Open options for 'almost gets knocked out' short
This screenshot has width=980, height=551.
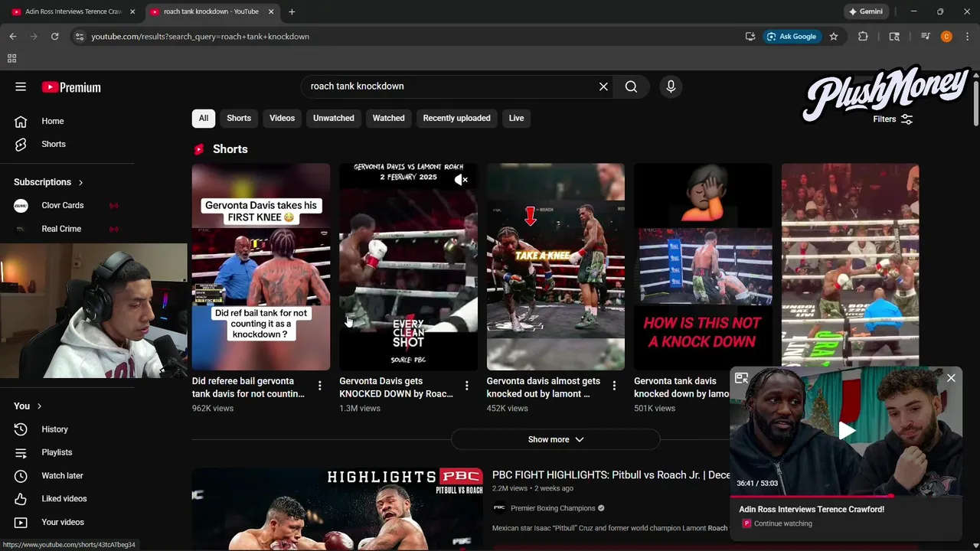[x=613, y=386]
